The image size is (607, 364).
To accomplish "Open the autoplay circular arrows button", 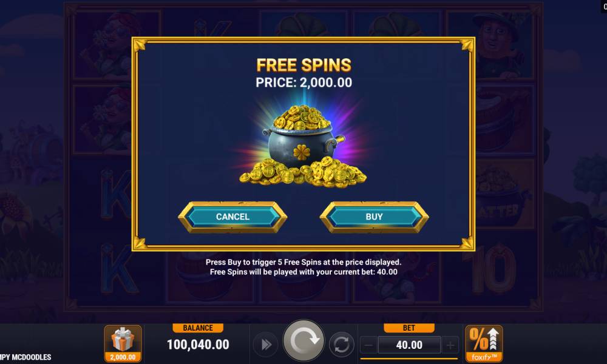I will coord(341,344).
